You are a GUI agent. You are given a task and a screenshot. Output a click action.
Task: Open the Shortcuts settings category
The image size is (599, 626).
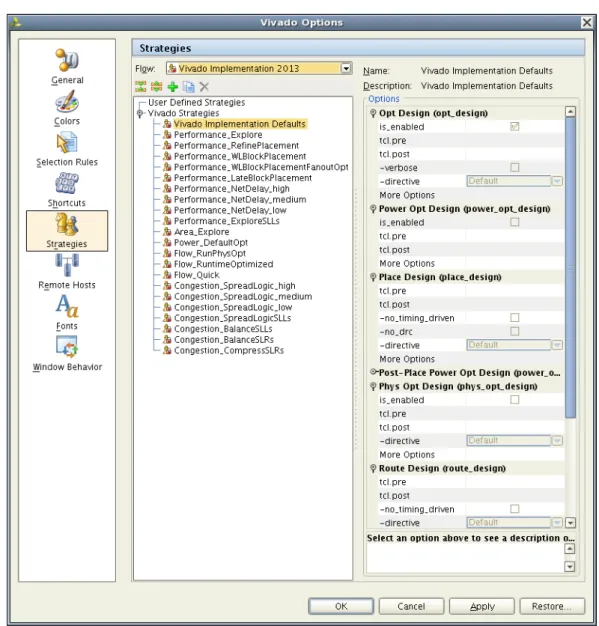[x=67, y=190]
